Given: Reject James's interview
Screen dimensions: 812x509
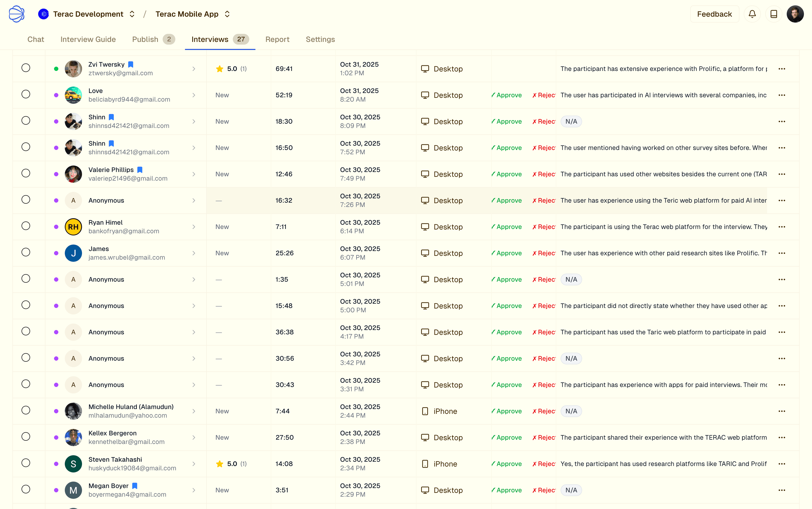Looking at the screenshot, I should (544, 253).
